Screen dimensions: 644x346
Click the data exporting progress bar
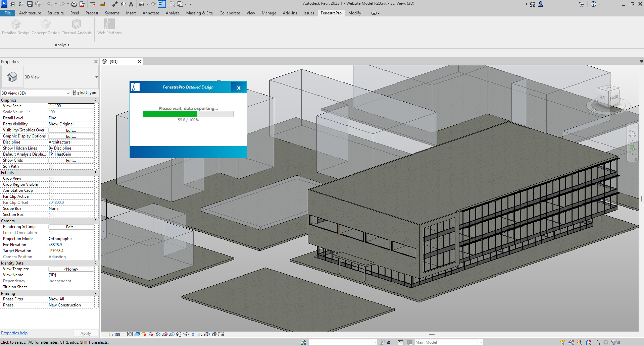click(x=188, y=114)
